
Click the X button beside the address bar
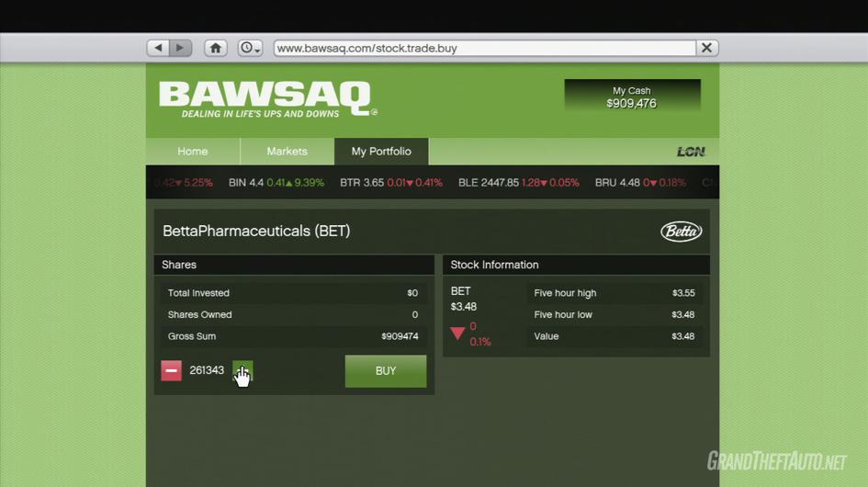707,48
